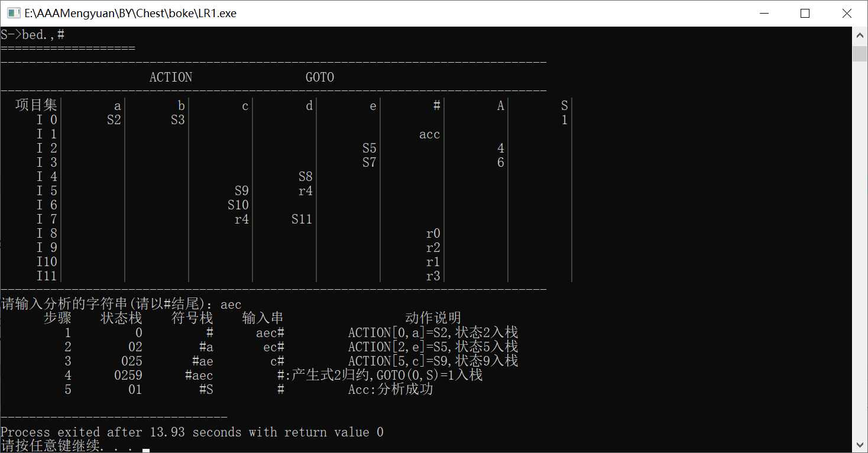Click the 'A' column header

(501, 106)
